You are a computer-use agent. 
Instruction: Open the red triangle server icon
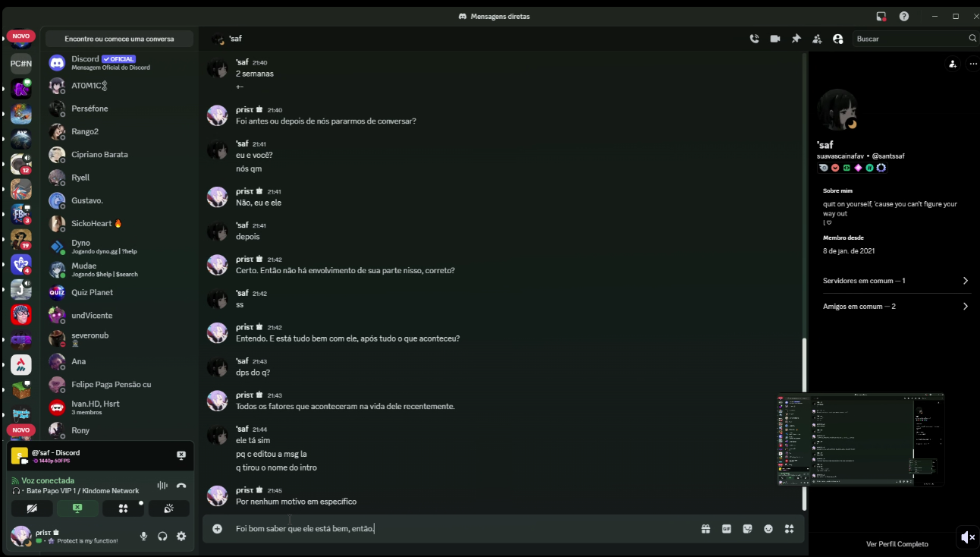point(21,365)
